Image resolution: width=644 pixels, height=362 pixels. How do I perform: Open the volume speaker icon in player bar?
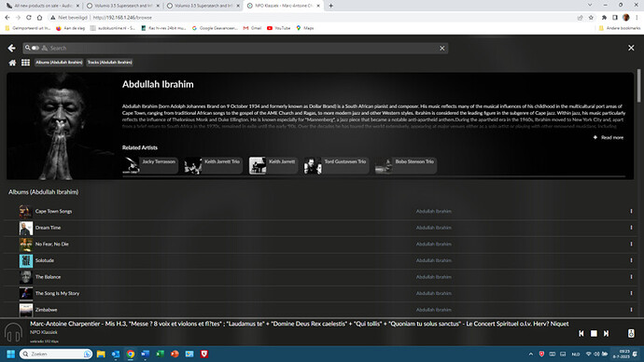631,333
